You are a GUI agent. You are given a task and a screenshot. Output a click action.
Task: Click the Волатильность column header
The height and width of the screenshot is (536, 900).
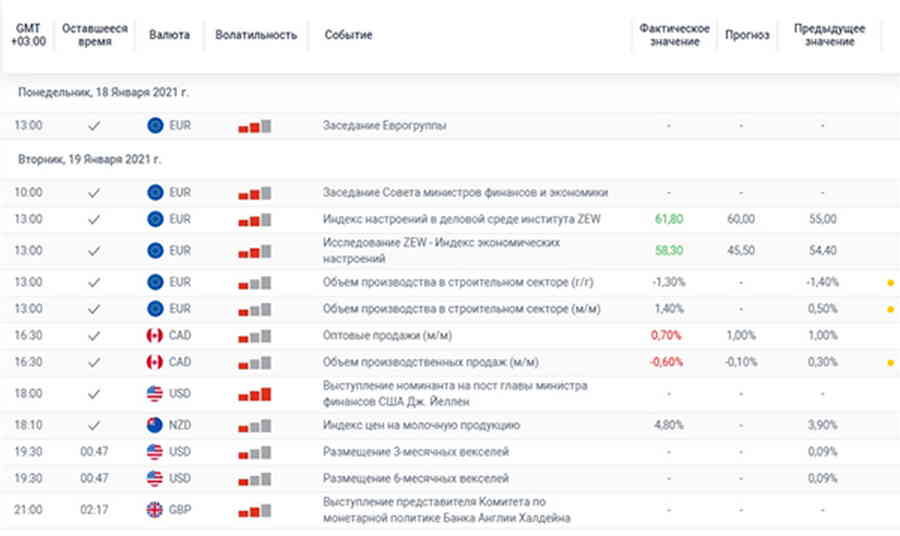pos(256,35)
